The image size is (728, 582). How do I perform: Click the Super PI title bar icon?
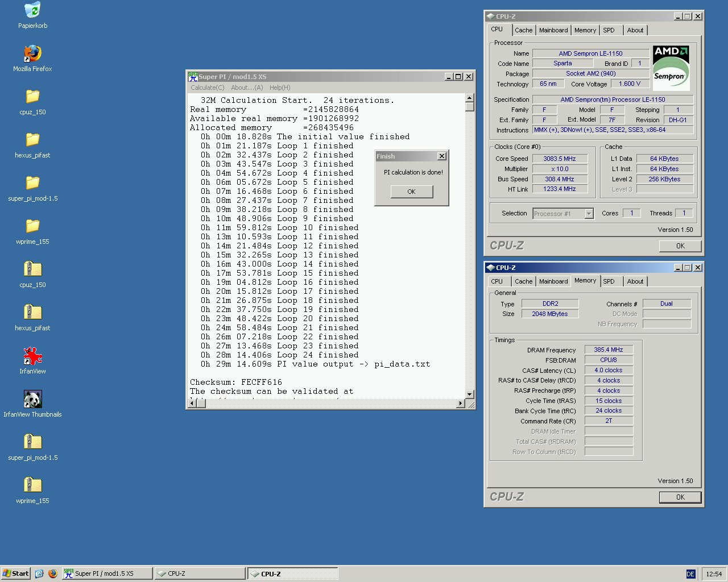pos(193,77)
